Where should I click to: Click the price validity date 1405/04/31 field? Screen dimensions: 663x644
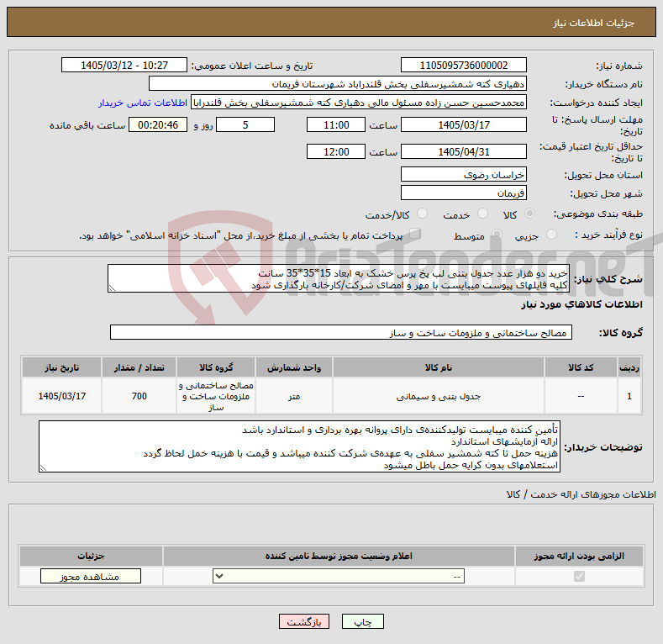click(x=463, y=151)
